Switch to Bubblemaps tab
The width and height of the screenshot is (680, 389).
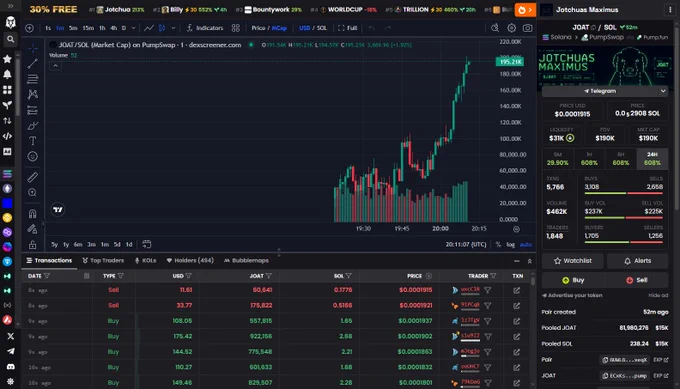246,261
